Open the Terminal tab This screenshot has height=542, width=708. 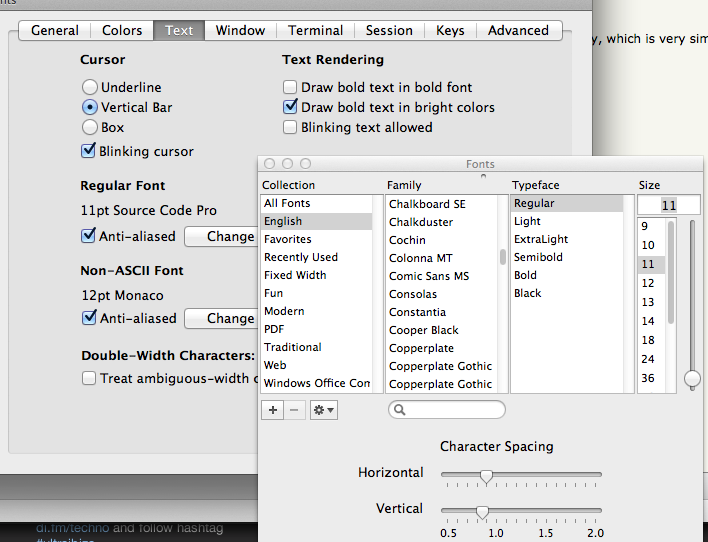click(x=316, y=30)
